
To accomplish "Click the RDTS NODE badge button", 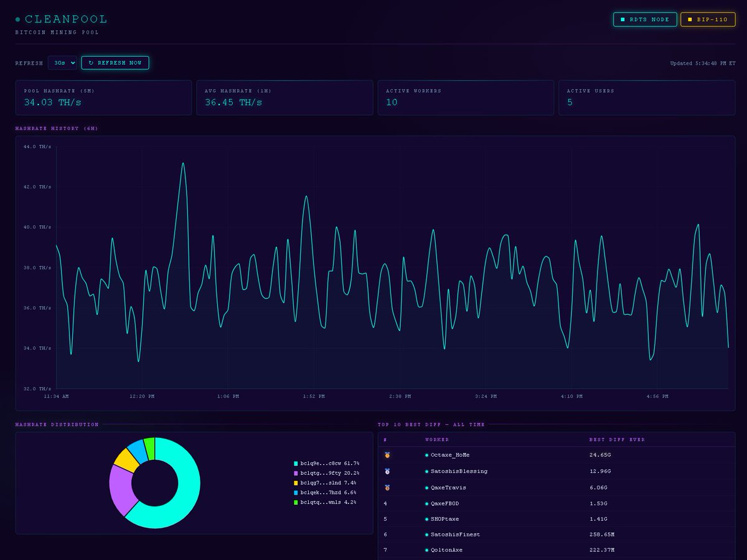I will point(645,19).
